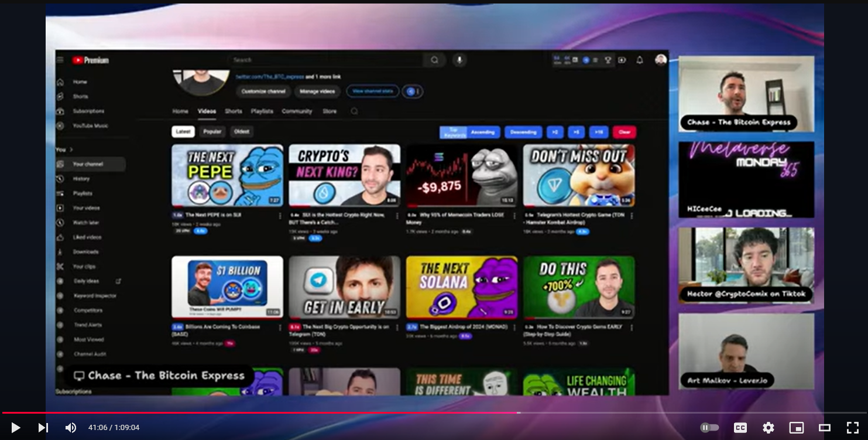The image size is (868, 440).
Task: Switch to the Store tab
Action: pos(330,111)
